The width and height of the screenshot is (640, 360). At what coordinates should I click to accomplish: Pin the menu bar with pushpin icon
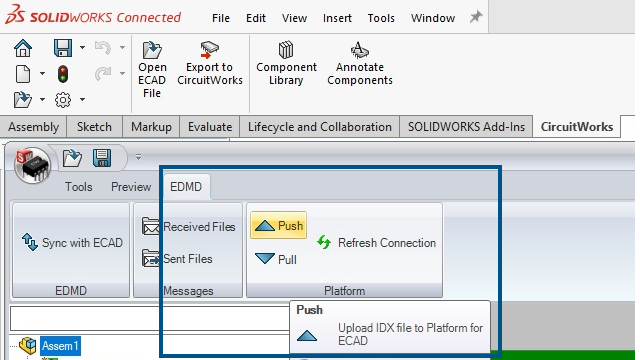tap(476, 17)
